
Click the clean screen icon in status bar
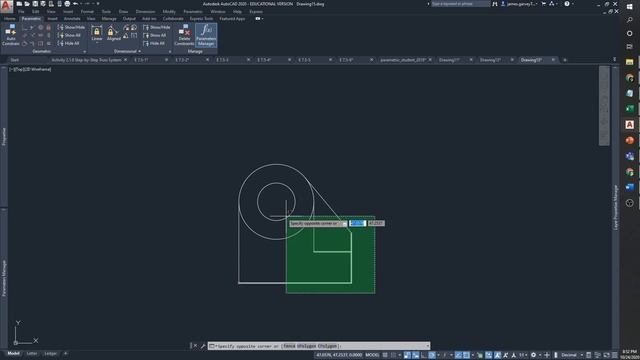tap(607, 355)
